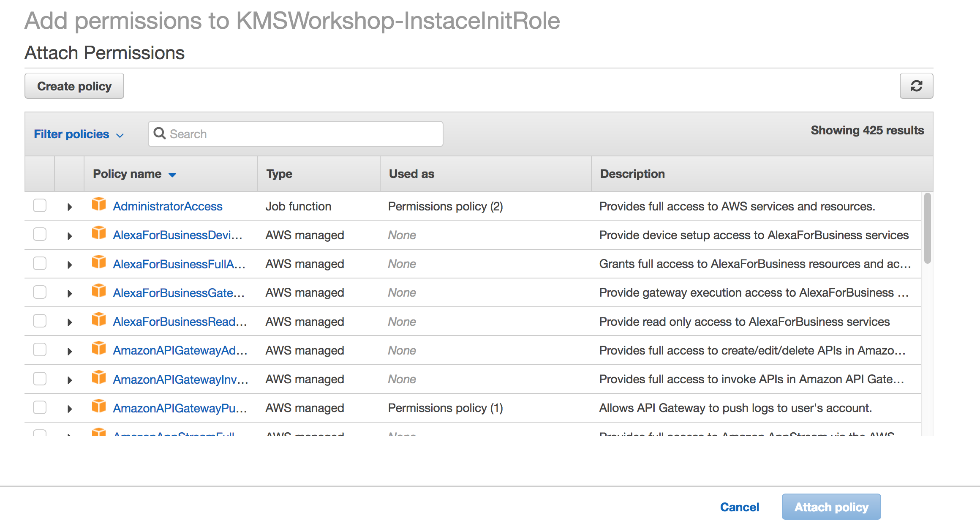Open the AmazonAPIGatewayInv... policy link
980x524 pixels.
180,379
